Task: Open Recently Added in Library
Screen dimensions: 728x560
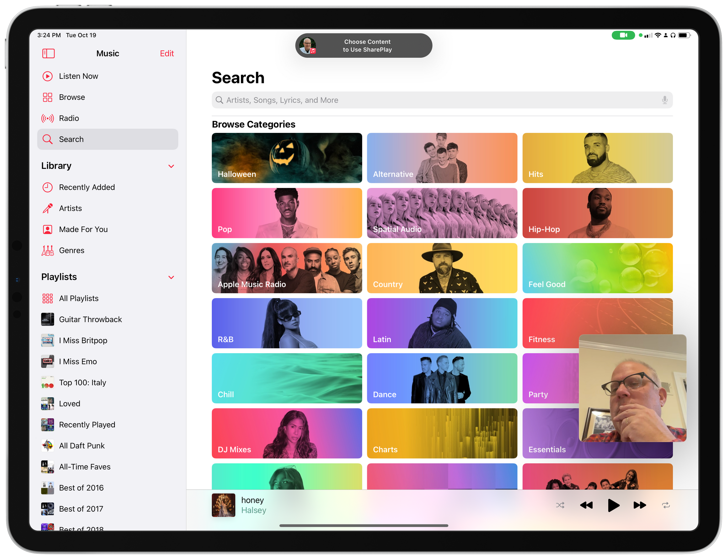Action: click(108, 187)
